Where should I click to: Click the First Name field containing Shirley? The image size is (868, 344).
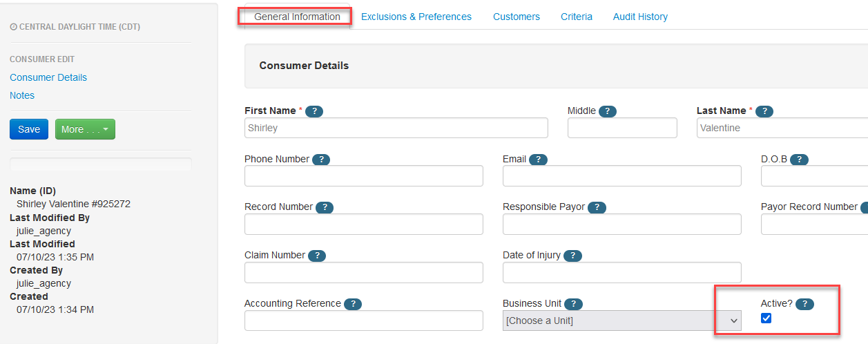396,128
